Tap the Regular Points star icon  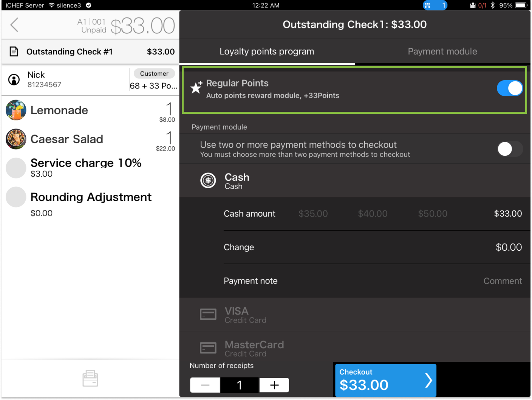click(x=196, y=87)
